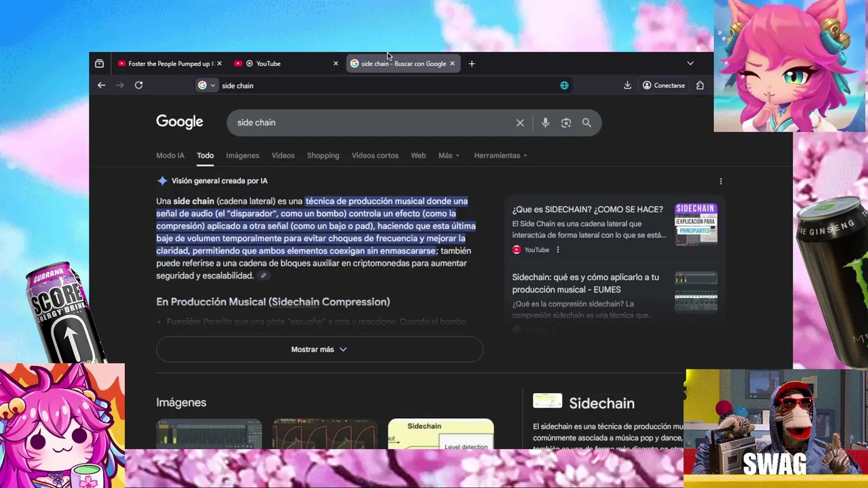Image resolution: width=868 pixels, height=488 pixels.
Task: Open the first dark mixer image result
Action: coord(209,434)
